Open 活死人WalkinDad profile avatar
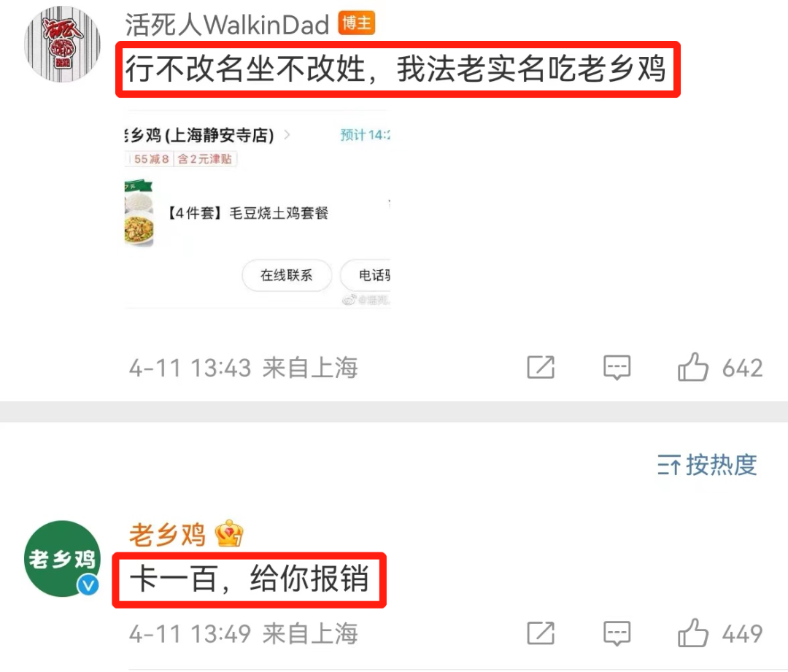The image size is (788, 672). [x=62, y=45]
